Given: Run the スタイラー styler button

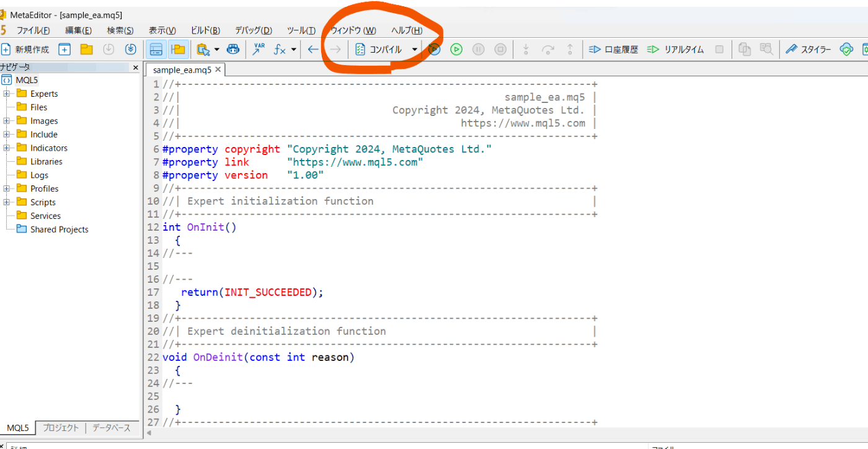Looking at the screenshot, I should tap(808, 50).
